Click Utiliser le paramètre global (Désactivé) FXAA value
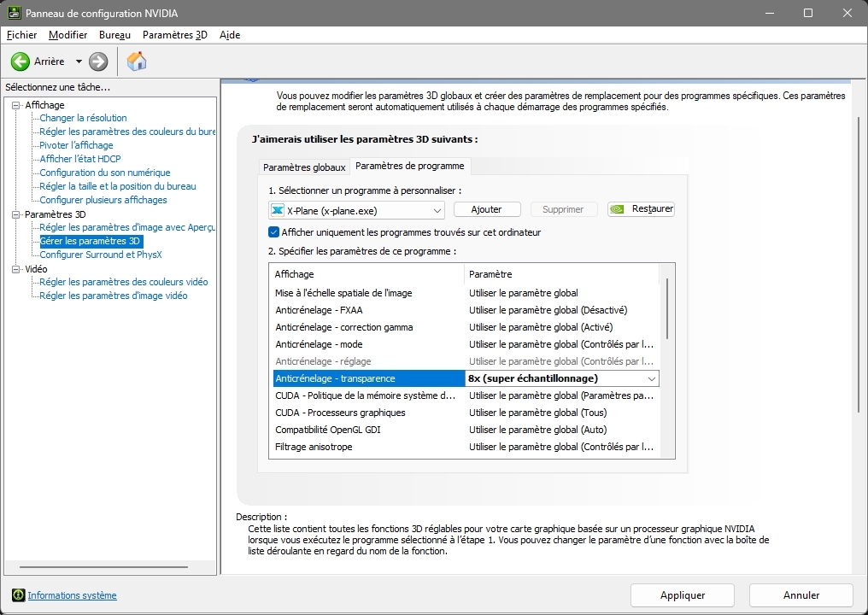Image resolution: width=868 pixels, height=615 pixels. 548,310
